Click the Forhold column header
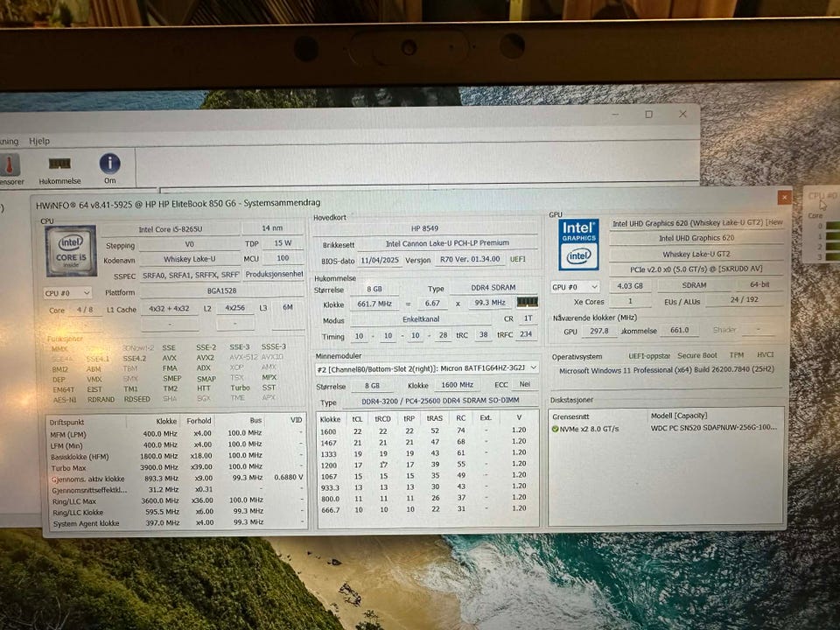Image resolution: width=840 pixels, height=630 pixels. 199,421
